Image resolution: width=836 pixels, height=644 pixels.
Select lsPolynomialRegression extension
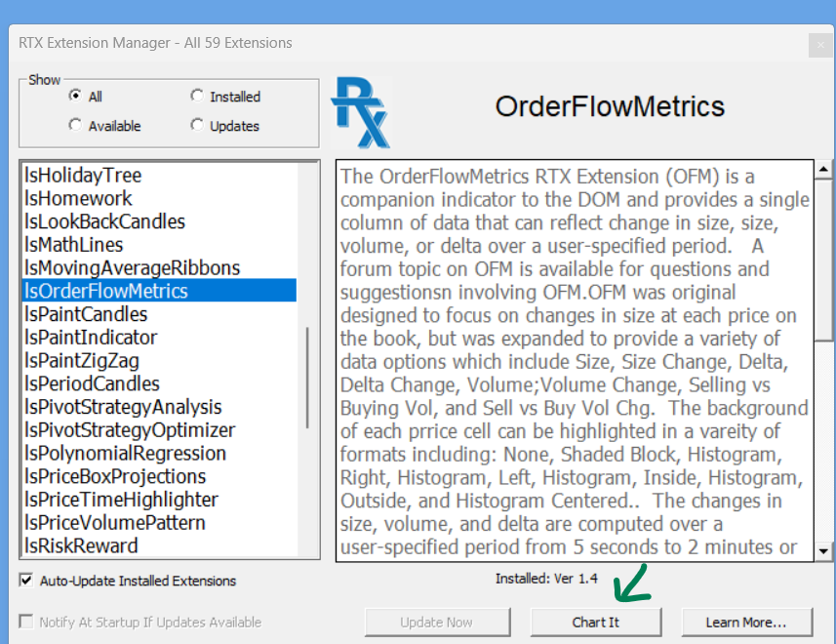[159, 453]
